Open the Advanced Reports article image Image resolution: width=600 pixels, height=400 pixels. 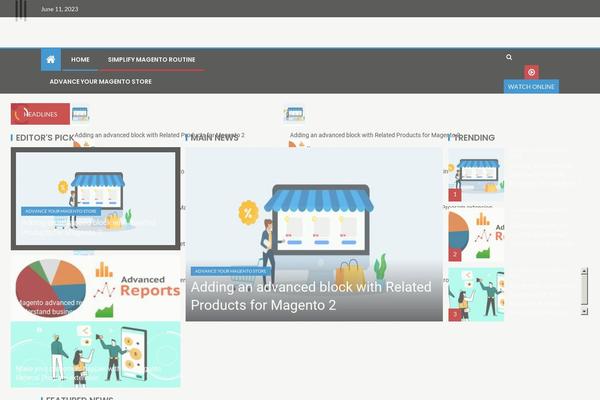tap(95, 287)
